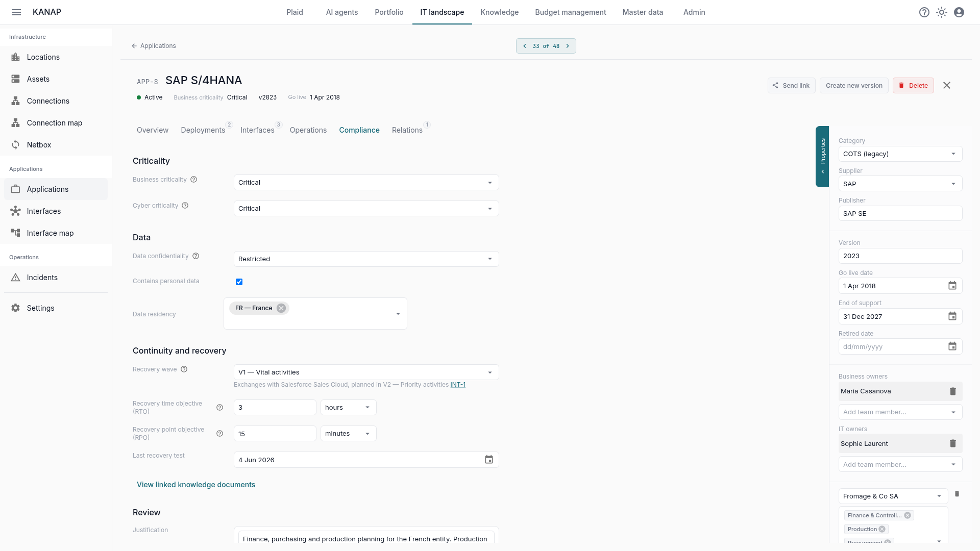Viewport: 980px width, 551px height.
Task: Click Send link button
Action: 792,86
